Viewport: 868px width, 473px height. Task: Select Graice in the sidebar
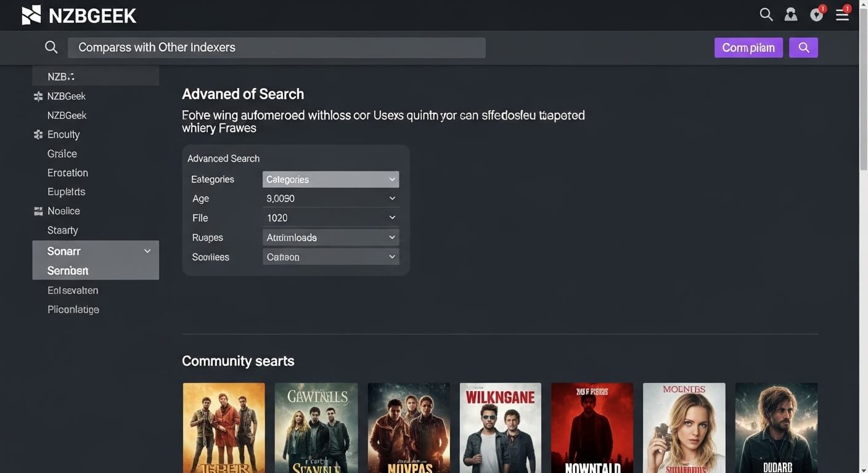click(x=62, y=153)
